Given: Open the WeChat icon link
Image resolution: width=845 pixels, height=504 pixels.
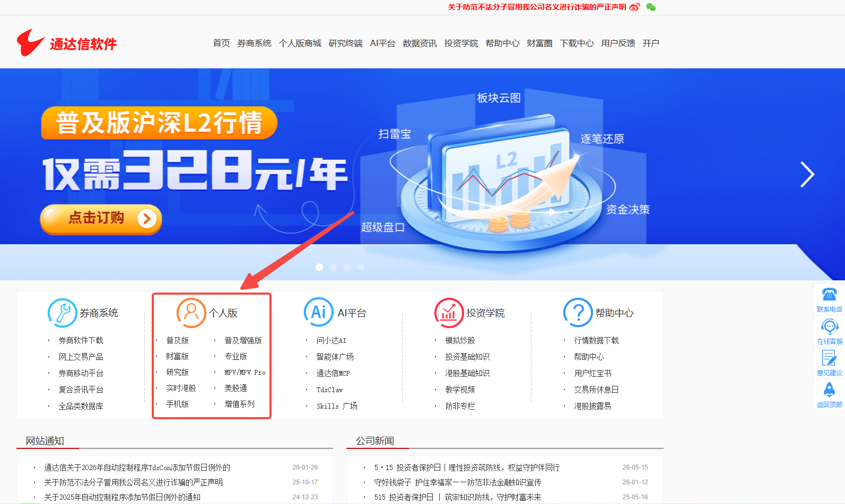Looking at the screenshot, I should pos(651,7).
